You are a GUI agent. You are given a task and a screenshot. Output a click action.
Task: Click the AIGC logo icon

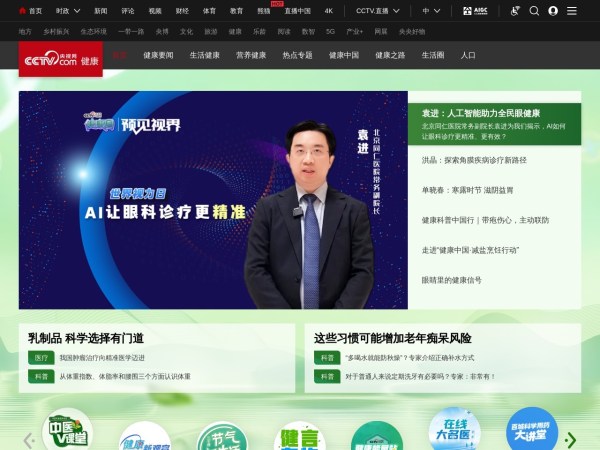coord(474,11)
